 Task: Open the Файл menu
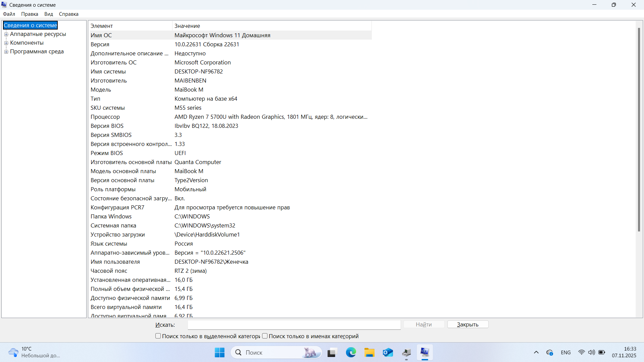click(9, 14)
